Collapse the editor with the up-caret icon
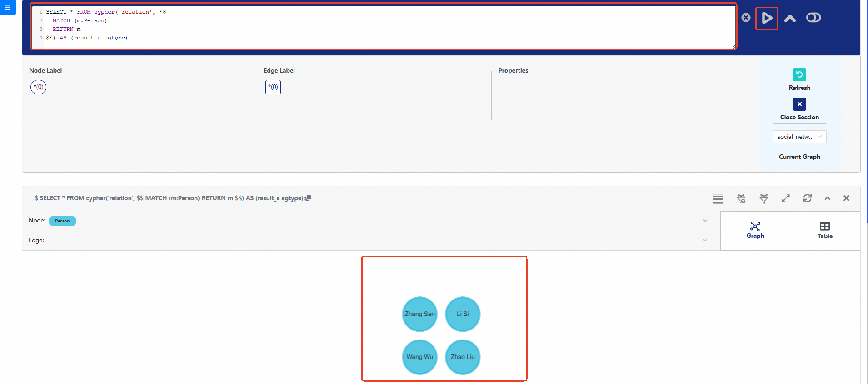 pyautogui.click(x=790, y=18)
